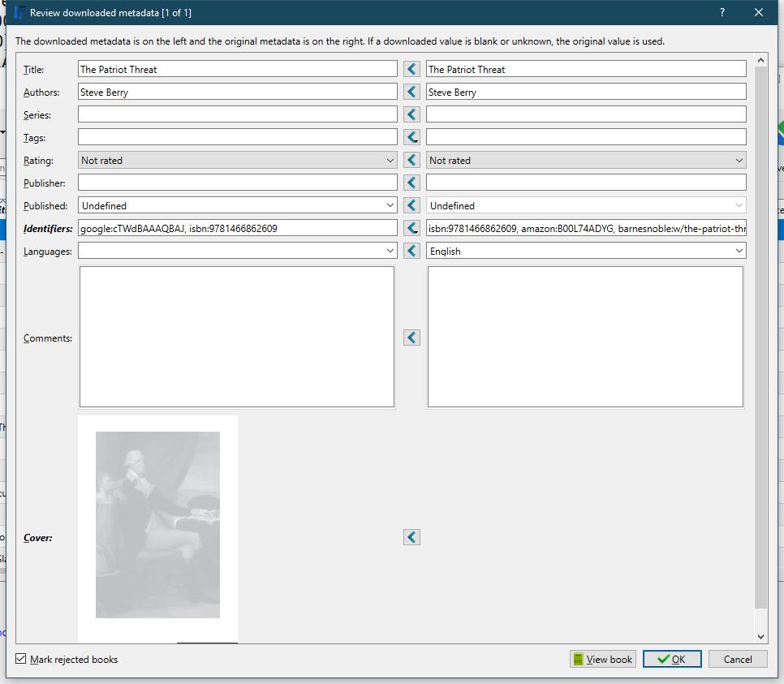The height and width of the screenshot is (684, 784).
Task: Click original Authors field
Action: 586,92
